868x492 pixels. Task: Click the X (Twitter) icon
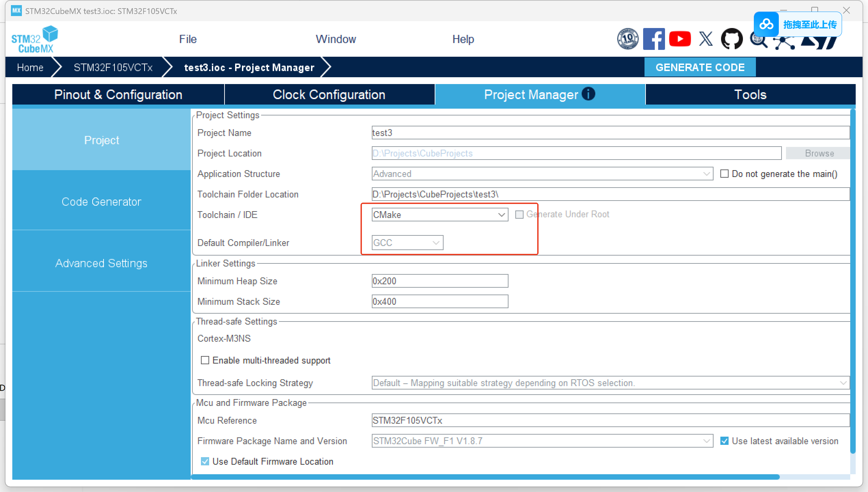[x=706, y=39]
